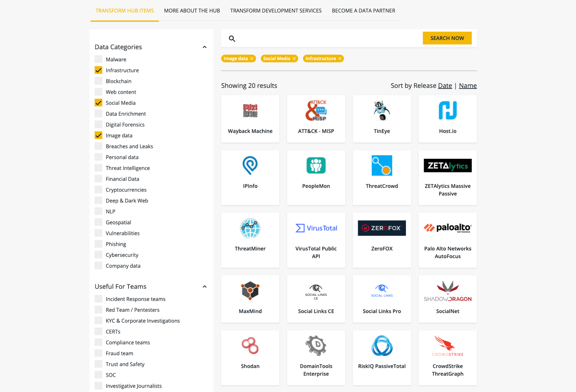The image size is (576, 392).
Task: Collapse the Useful For Teams section
Action: click(205, 287)
